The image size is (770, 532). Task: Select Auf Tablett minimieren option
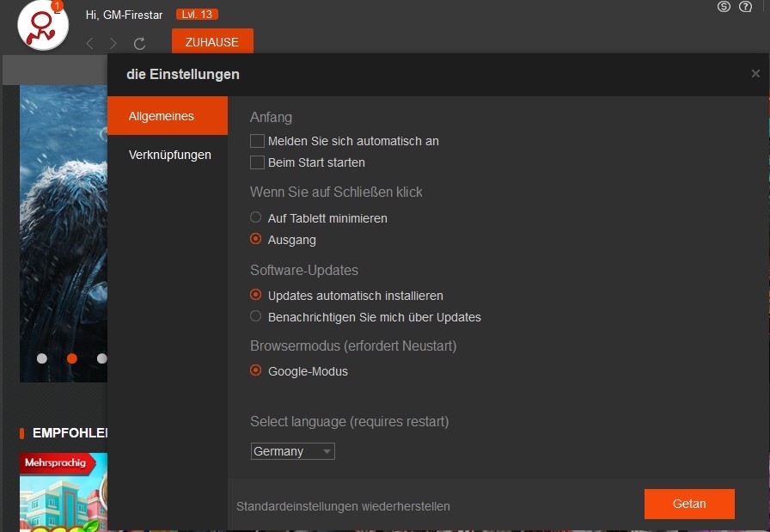coord(256,218)
